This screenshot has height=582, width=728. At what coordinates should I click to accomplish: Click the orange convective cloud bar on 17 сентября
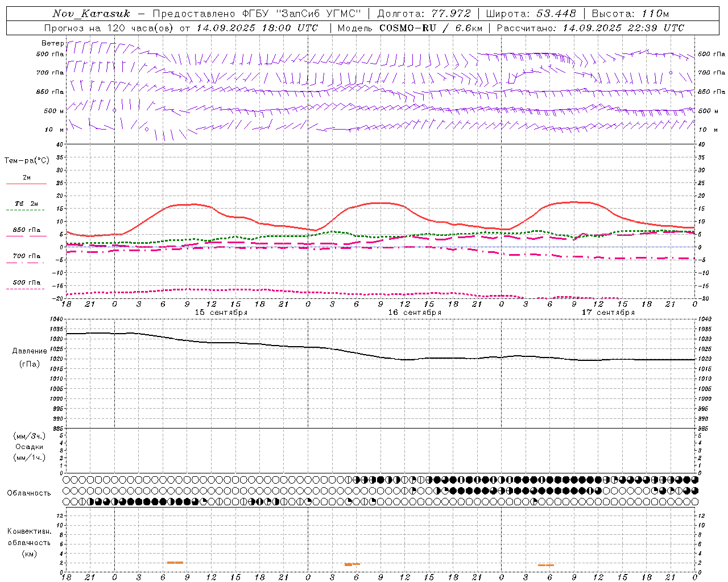[546, 565]
